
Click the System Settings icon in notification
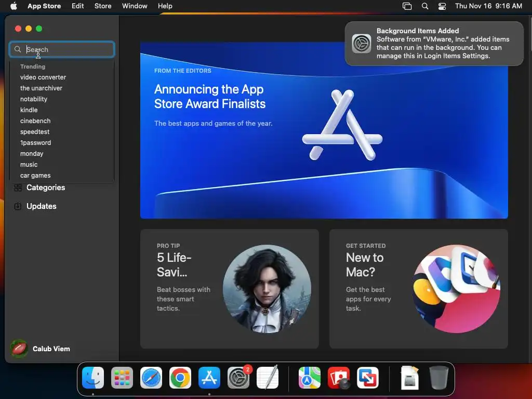[x=362, y=44]
